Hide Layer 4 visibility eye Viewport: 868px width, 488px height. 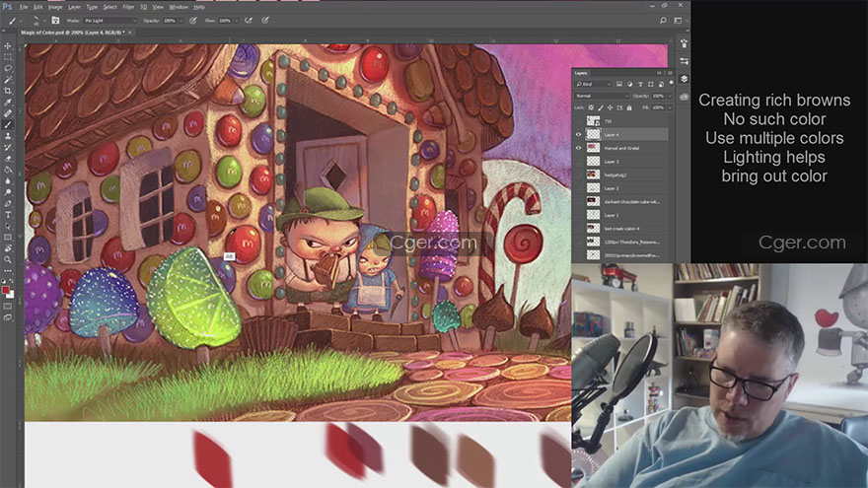578,134
